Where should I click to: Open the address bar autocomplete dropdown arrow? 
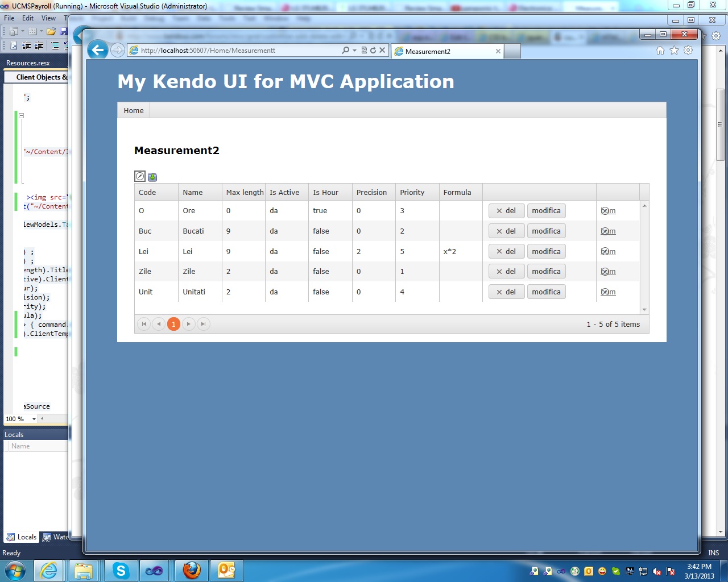pyautogui.click(x=354, y=51)
